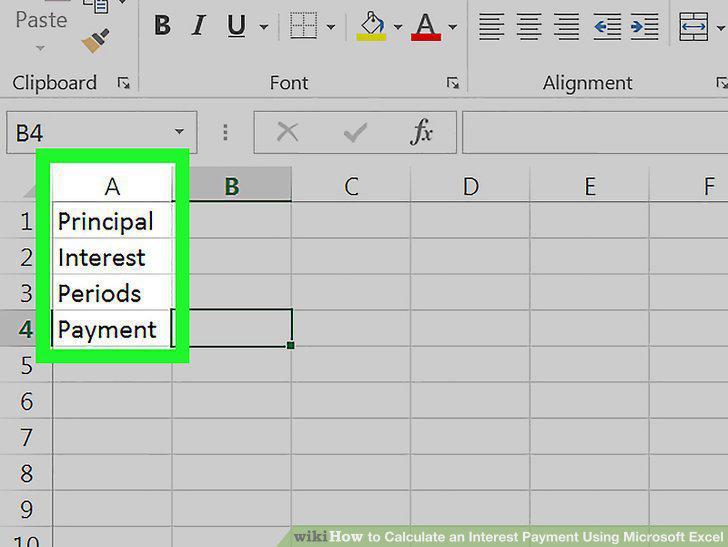
Task: Select column D header
Action: coord(470,186)
